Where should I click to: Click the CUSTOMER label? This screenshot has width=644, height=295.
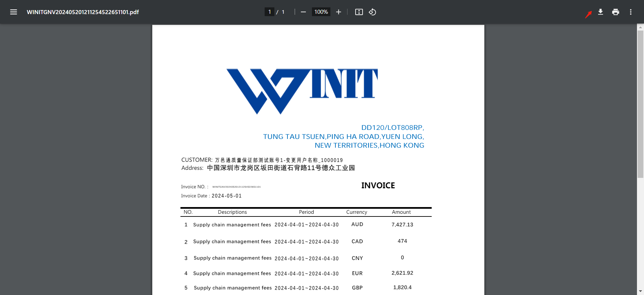[x=197, y=160]
